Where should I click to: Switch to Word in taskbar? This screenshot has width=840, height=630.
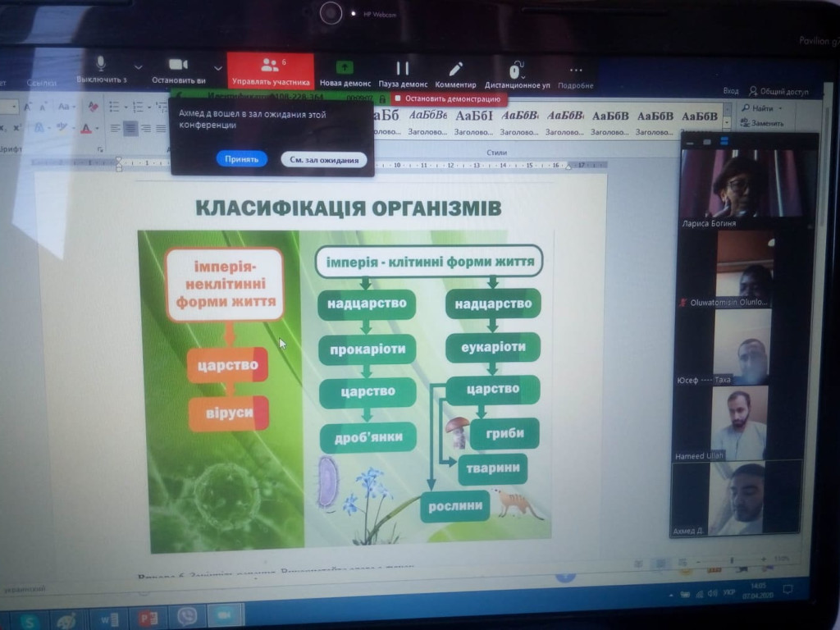point(108,619)
